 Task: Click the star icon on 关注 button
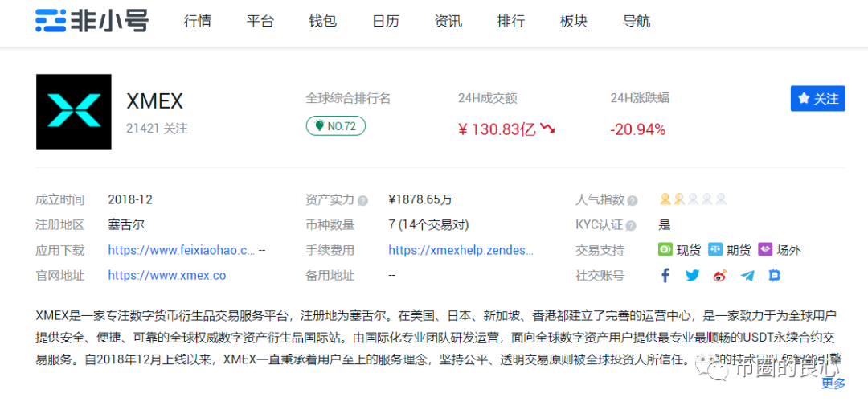[804, 99]
